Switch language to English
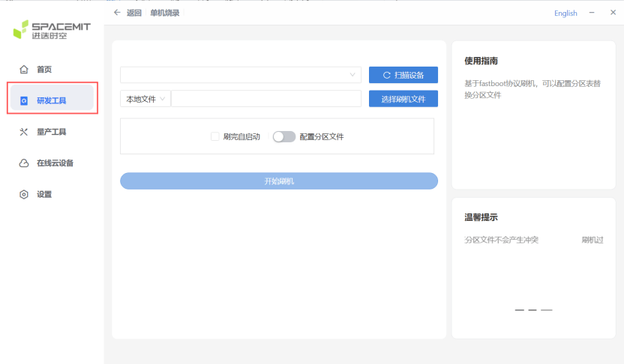The height and width of the screenshot is (364, 624). [x=565, y=13]
